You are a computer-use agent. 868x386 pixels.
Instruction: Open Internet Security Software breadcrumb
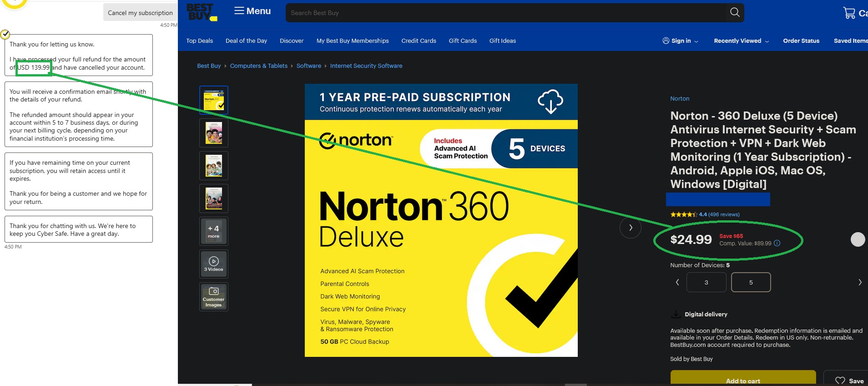coord(366,66)
